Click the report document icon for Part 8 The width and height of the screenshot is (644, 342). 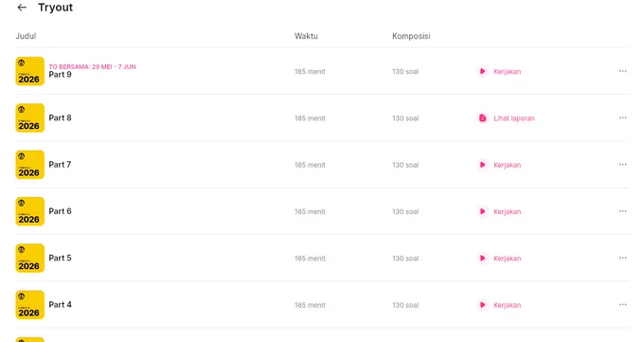[483, 118]
